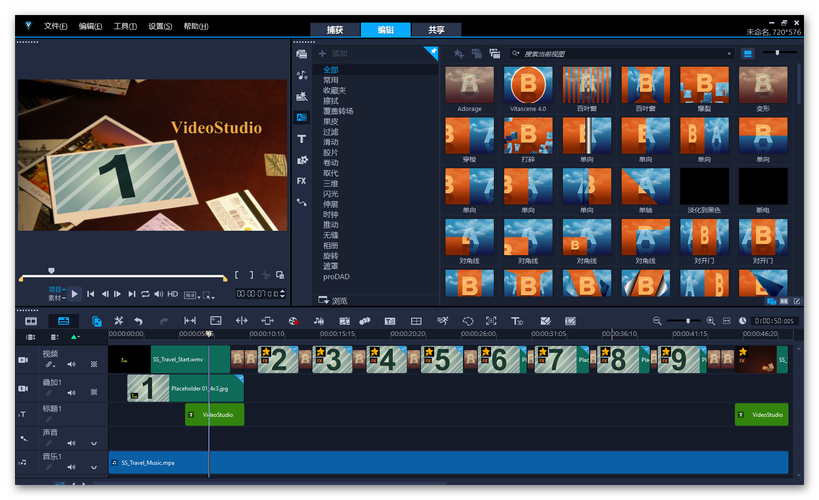This screenshot has height=500, width=819.
Task: Open the preview resize mode dropdown
Action: tap(208, 295)
